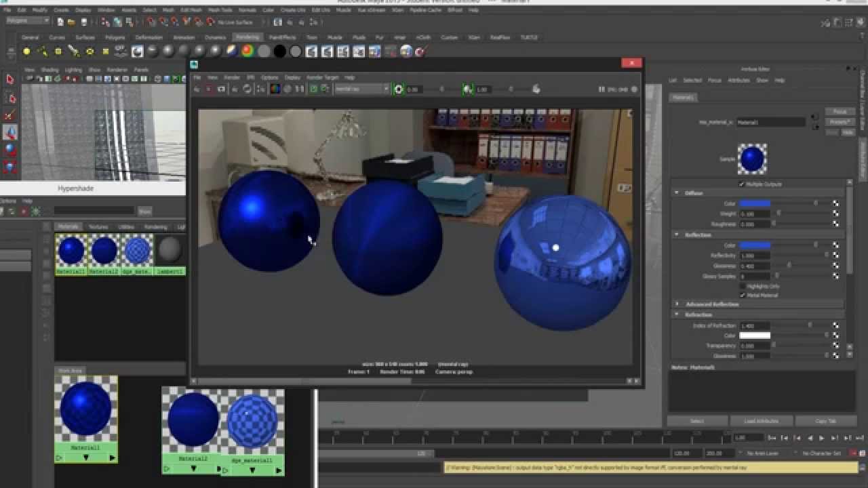
Task: Select the lambert1 swatch in Hypershade
Action: (170, 254)
